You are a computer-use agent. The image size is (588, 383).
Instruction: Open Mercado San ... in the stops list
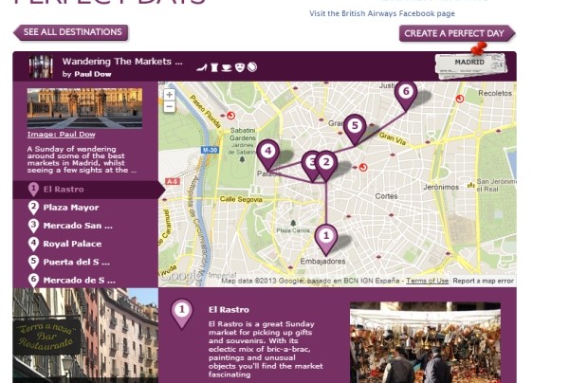(x=85, y=226)
